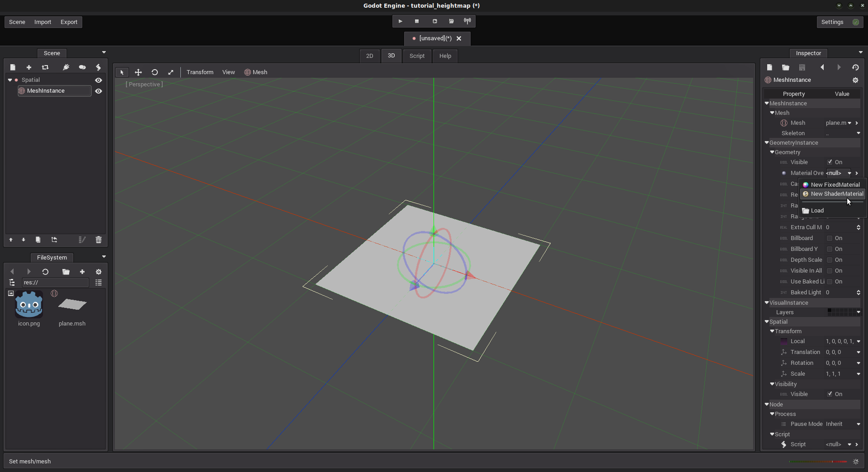
Task: Click the live debug broadcast icon
Action: 467,21
